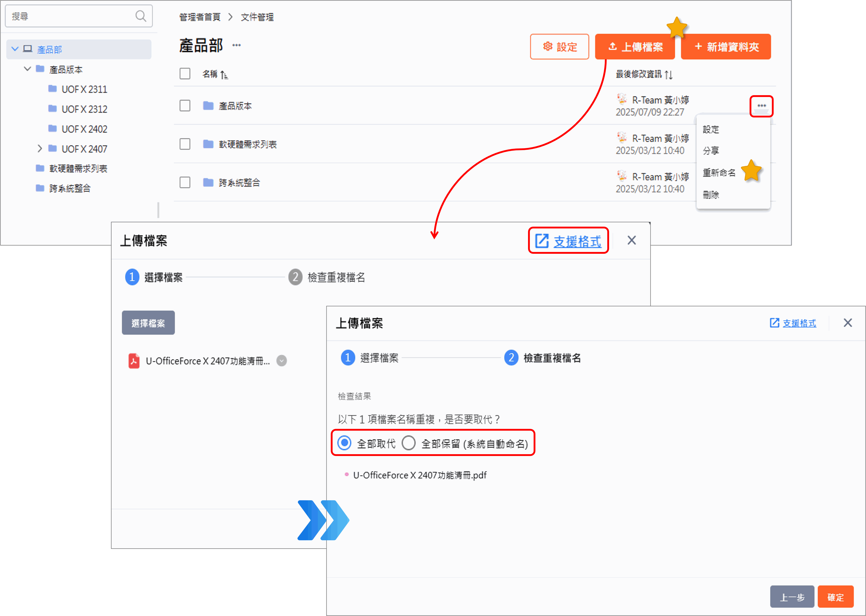The height and width of the screenshot is (616, 866).
Task: Tick the select-all checkbox in header
Action: tap(185, 74)
